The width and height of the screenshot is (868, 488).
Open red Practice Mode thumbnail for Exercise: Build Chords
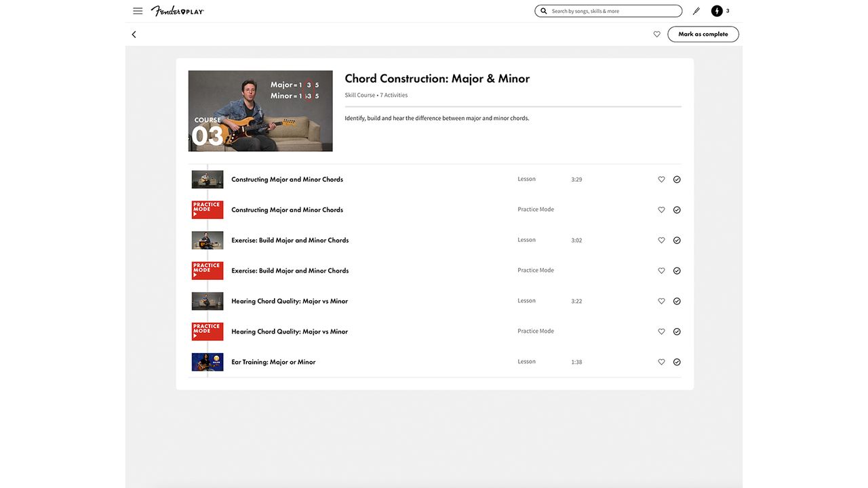point(208,270)
